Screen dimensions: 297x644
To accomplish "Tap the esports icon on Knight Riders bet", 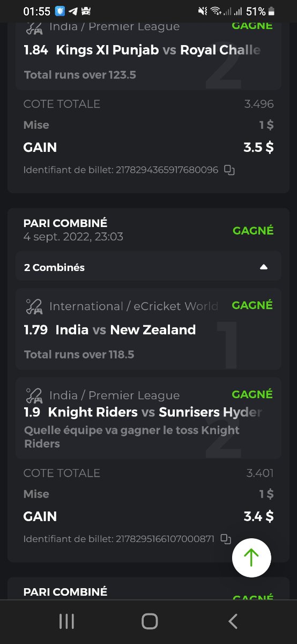I will 34,396.
